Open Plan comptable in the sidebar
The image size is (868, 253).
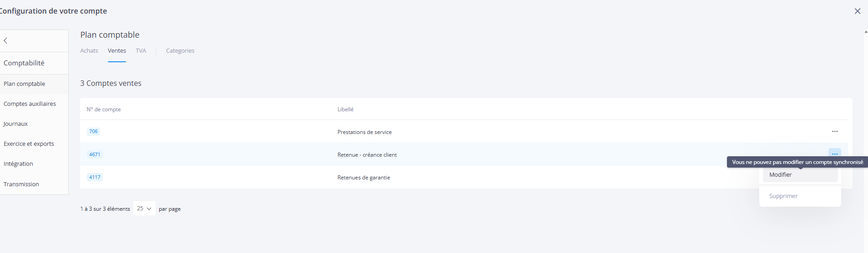click(25, 84)
